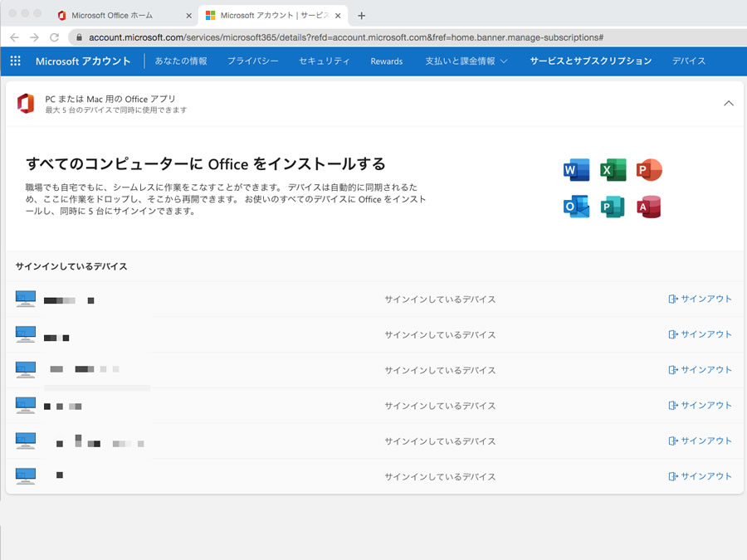Click the PC または Mac 用の Office アプリ title

(x=110, y=99)
